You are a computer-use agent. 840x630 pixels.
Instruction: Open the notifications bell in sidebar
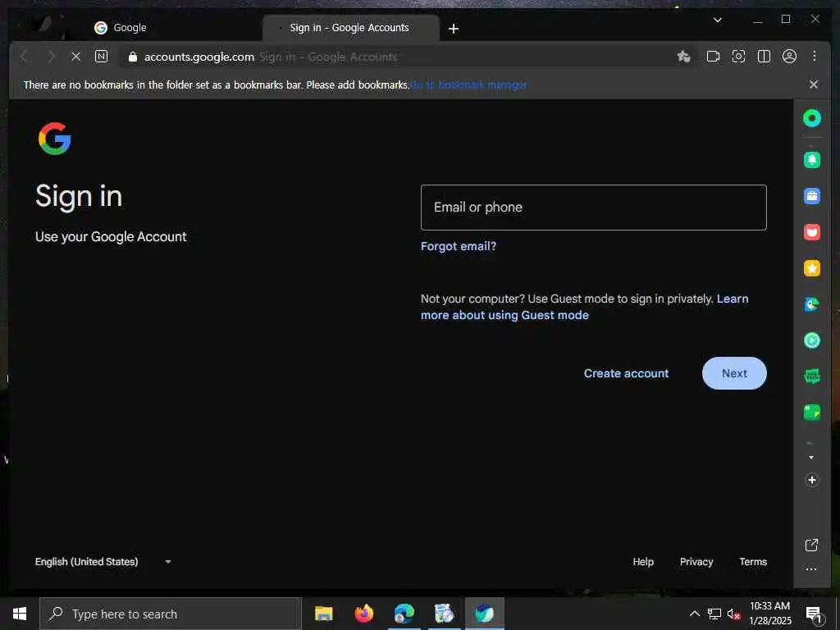tap(811, 160)
